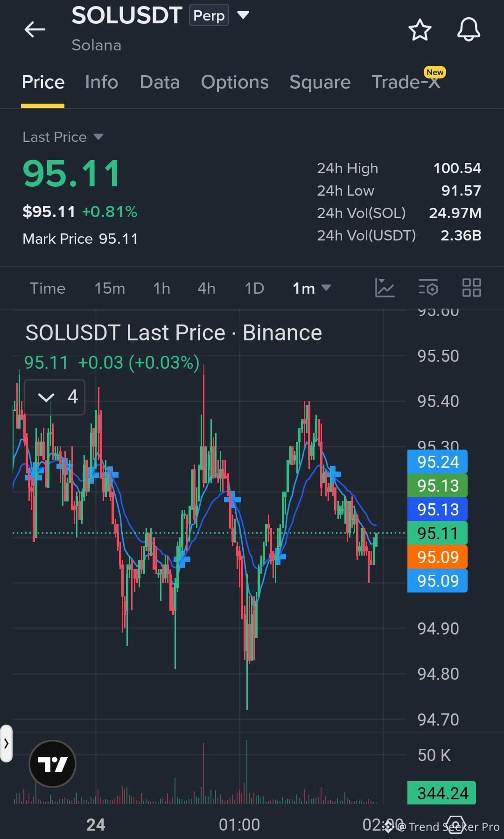Select the 1h interval
Screen dimensions: 504x839
[161, 288]
